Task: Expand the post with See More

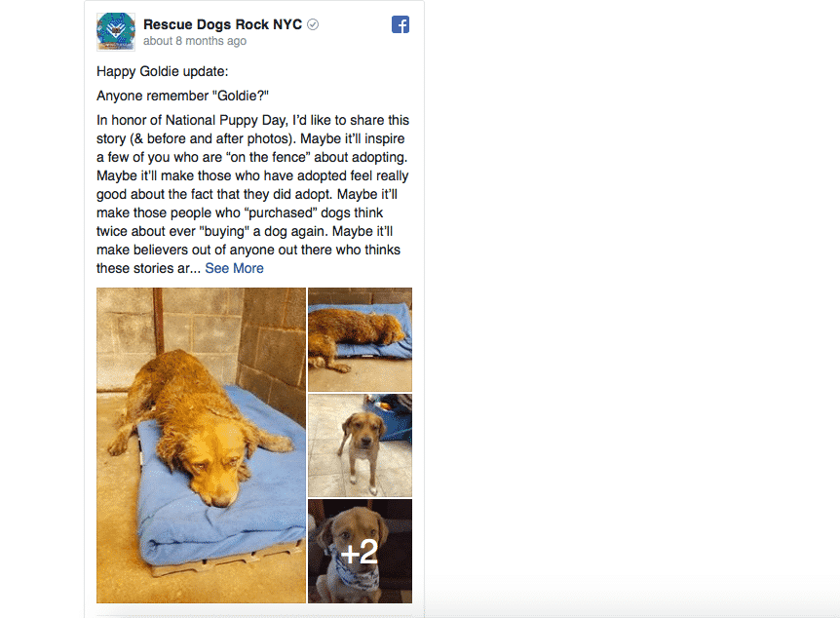Action: click(234, 268)
